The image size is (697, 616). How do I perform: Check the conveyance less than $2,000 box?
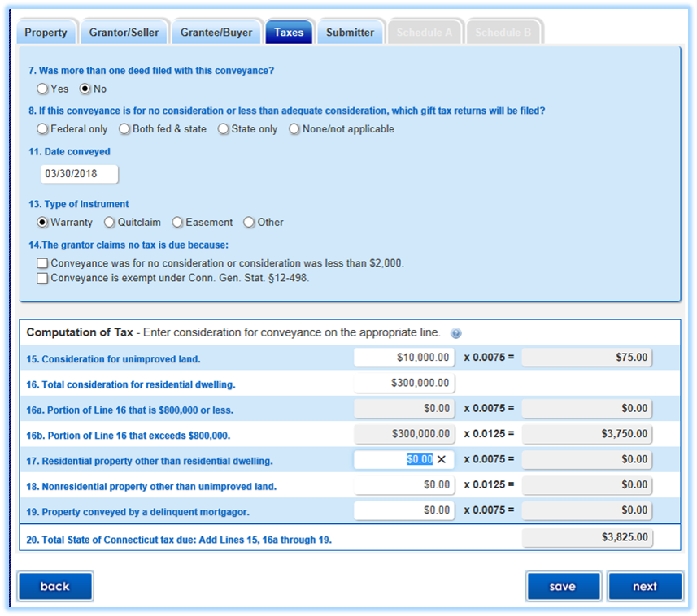(42, 263)
